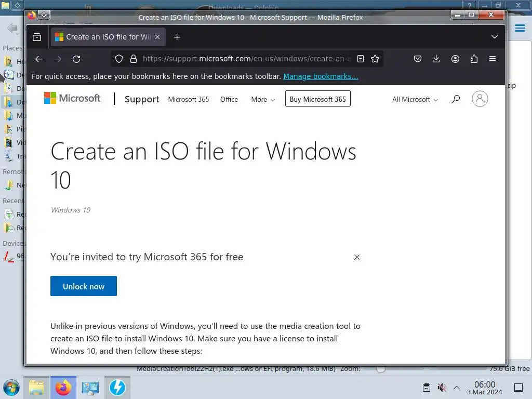Reload the current page
The width and height of the screenshot is (532, 399).
[76, 59]
